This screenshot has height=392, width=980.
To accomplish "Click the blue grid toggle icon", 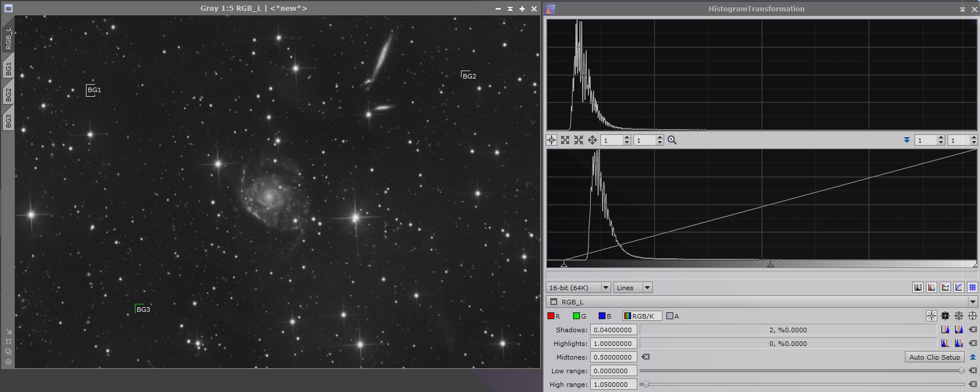I will point(973,287).
